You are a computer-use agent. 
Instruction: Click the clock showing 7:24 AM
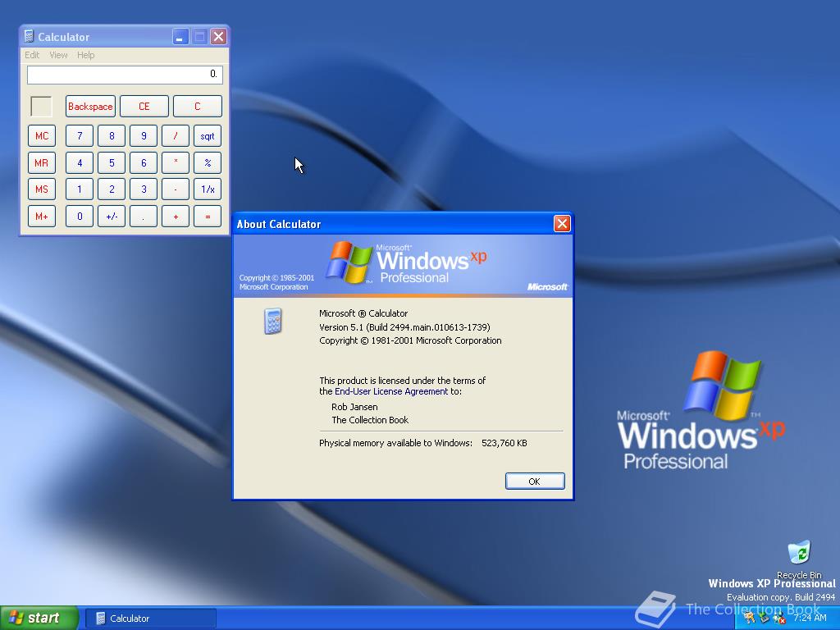pos(810,618)
